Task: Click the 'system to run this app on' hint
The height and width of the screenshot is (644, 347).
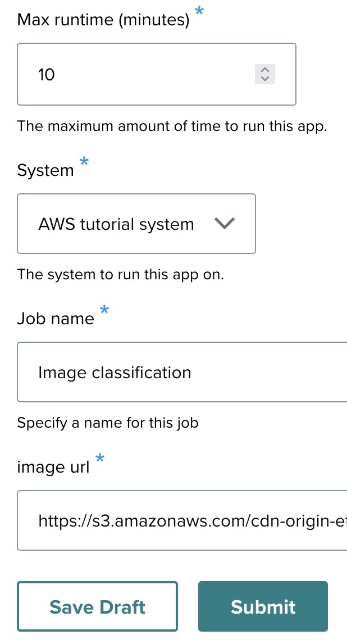Action: click(121, 275)
